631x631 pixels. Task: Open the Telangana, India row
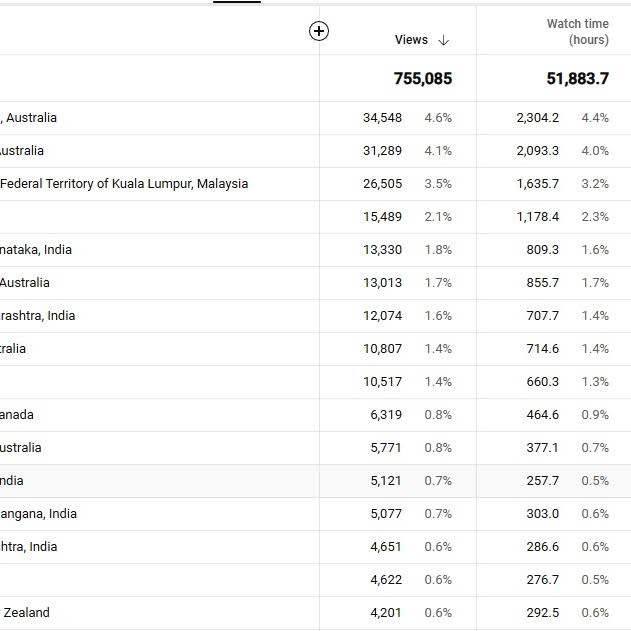tap(316, 514)
